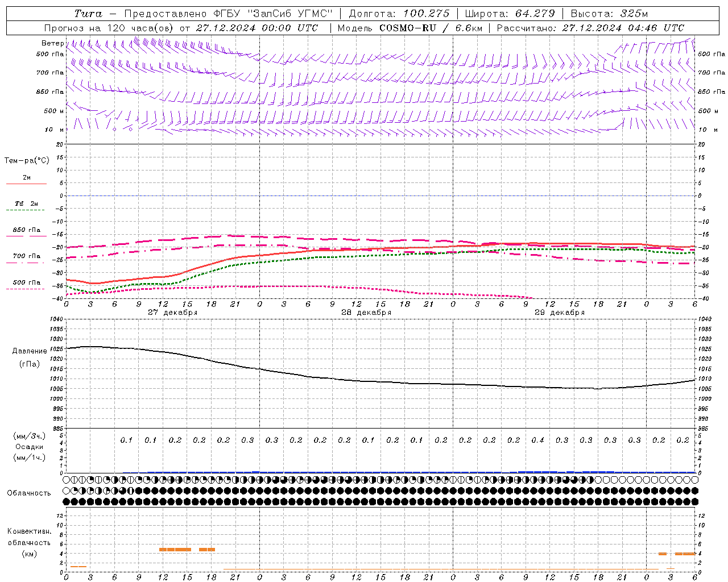The width and height of the screenshot is (728, 582).
Task: Click the Высота: 325м value
Action: [609, 14]
